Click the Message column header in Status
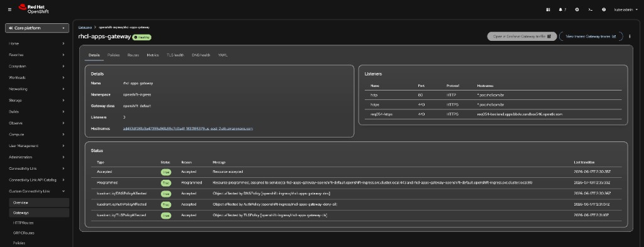644x247 pixels. click(219, 163)
